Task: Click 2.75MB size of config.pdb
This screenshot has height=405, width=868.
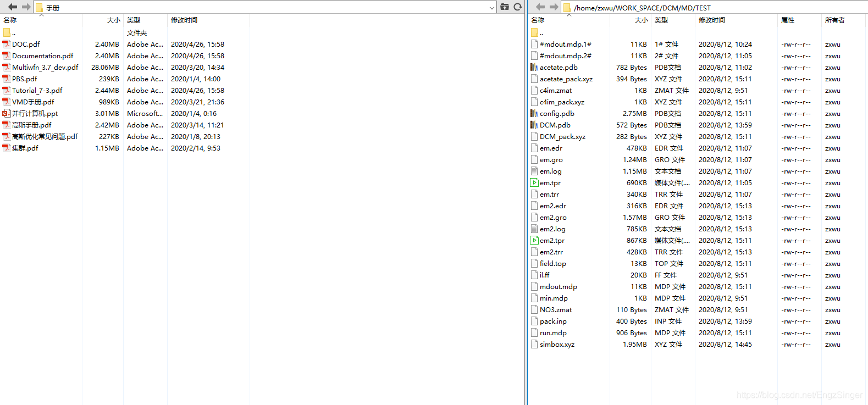Action: (x=634, y=113)
